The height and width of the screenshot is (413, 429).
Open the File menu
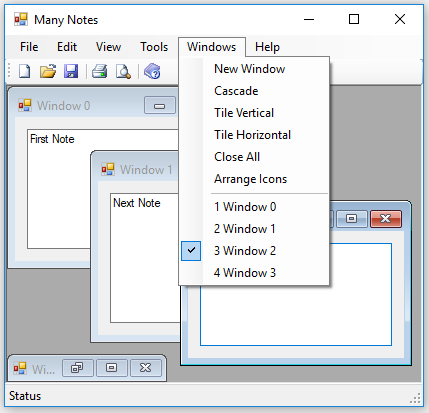29,47
